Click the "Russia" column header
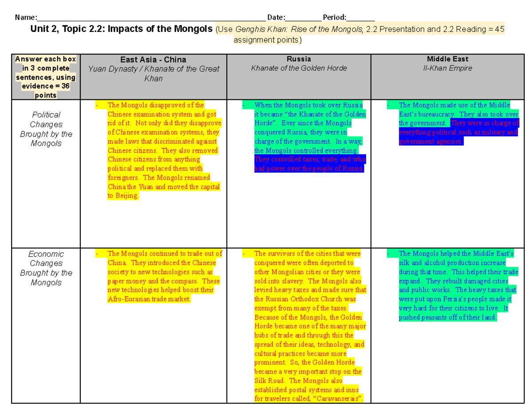This screenshot has height=411, width=532. 298,59
